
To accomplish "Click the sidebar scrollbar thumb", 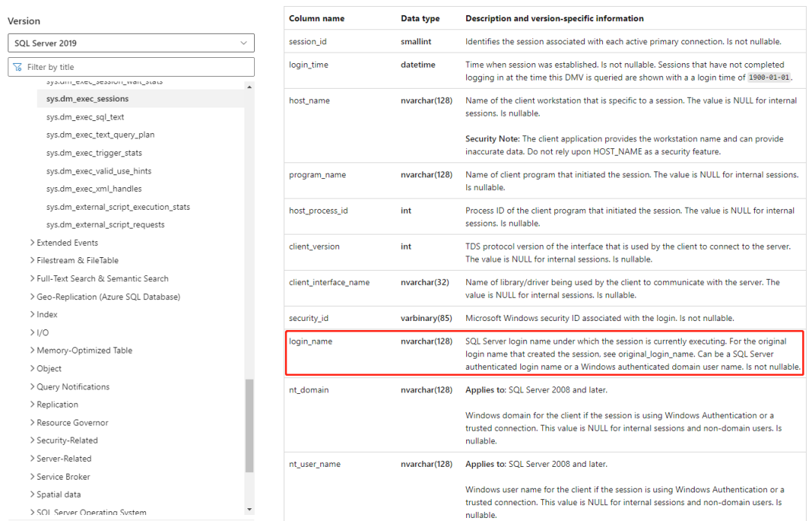I will 250,426.
